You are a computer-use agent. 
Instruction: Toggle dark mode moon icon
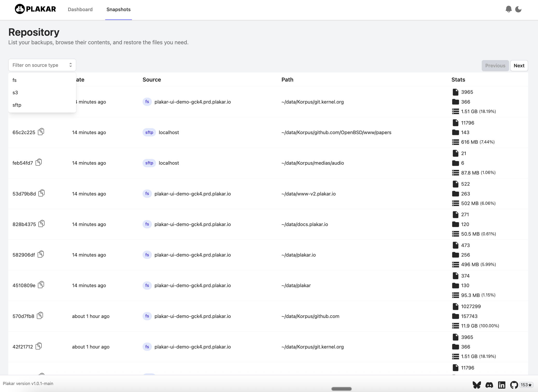click(518, 9)
